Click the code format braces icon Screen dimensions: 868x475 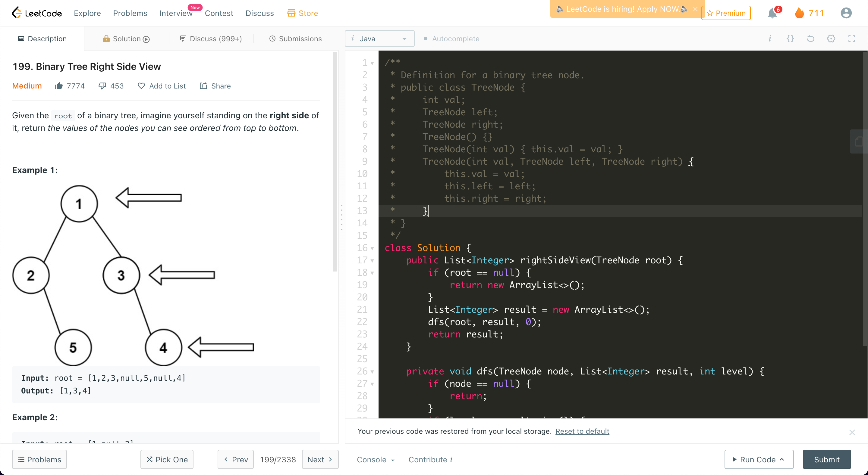pos(790,39)
